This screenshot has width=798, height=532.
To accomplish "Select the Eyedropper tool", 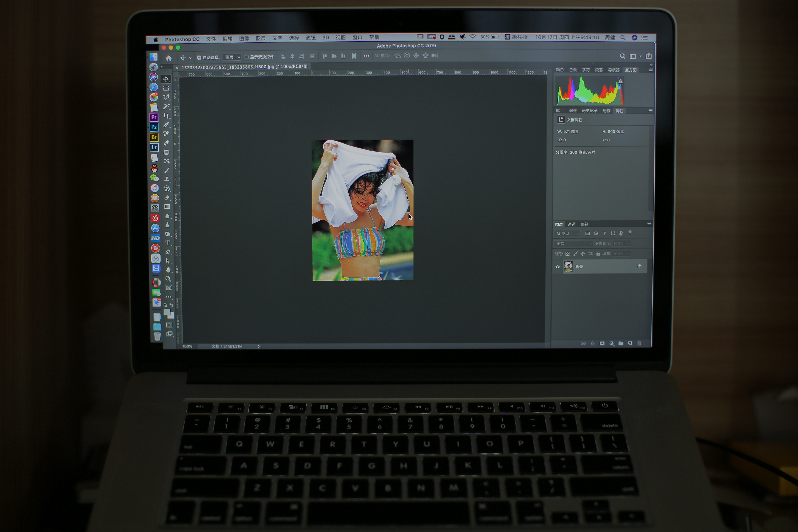I will pos(166,125).
